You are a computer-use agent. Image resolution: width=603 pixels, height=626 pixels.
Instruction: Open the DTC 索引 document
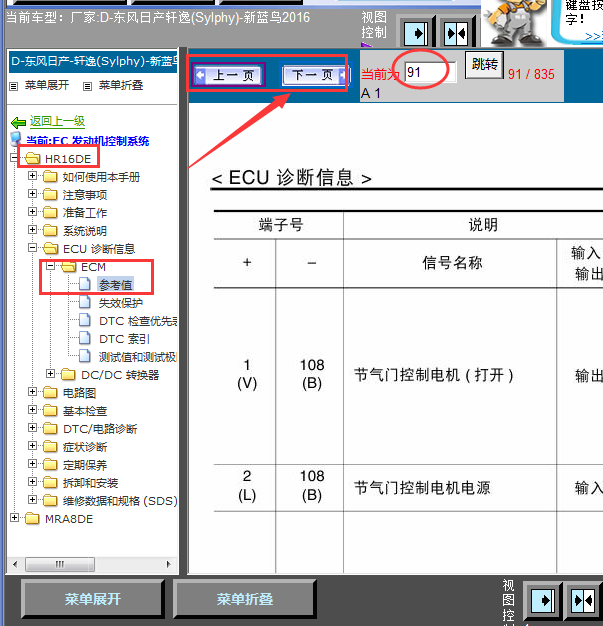coord(124,339)
